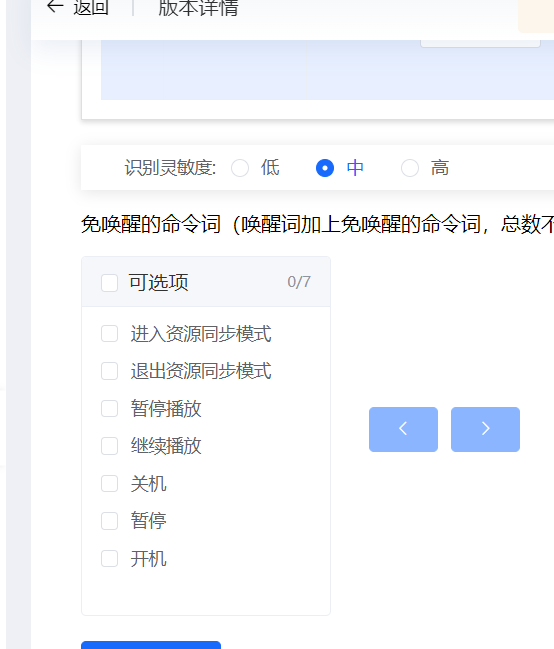554x649 pixels.
Task: Click the right arrow transfer button
Action: [x=485, y=429]
